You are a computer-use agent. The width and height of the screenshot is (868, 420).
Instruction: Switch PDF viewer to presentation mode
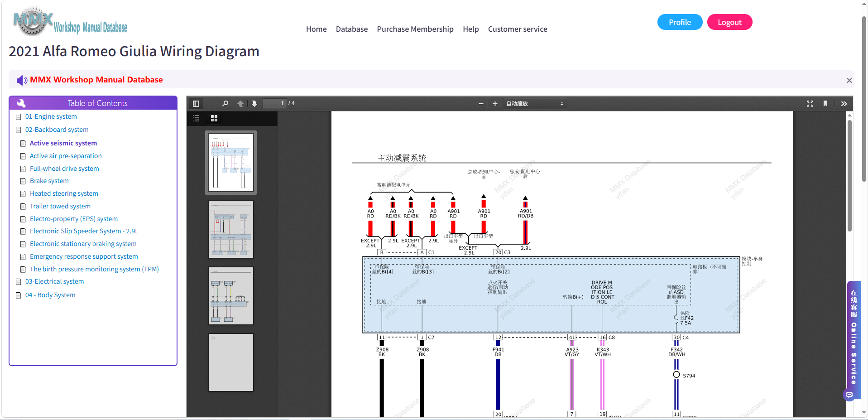click(x=810, y=104)
